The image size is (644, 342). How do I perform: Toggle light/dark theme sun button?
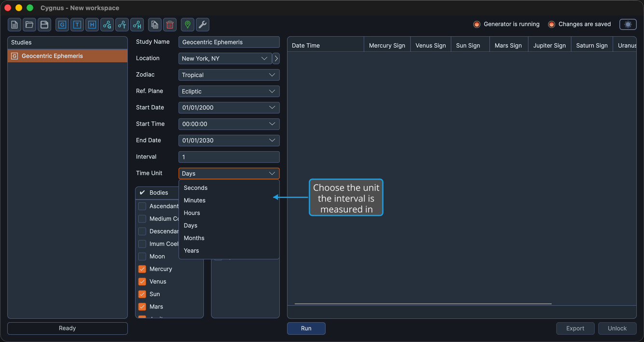pos(628,24)
